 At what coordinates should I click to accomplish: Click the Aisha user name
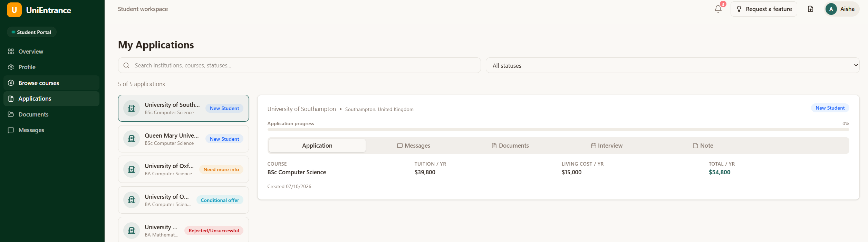tap(847, 9)
